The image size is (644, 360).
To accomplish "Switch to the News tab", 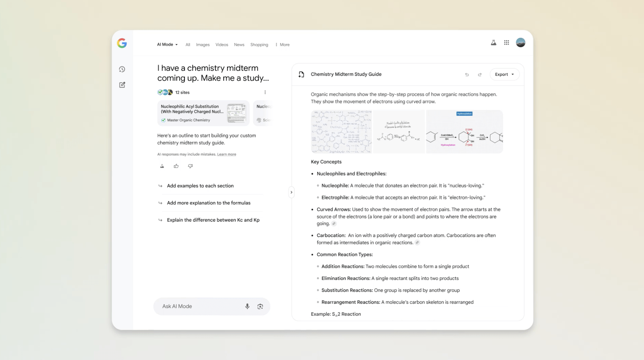I will pos(239,45).
